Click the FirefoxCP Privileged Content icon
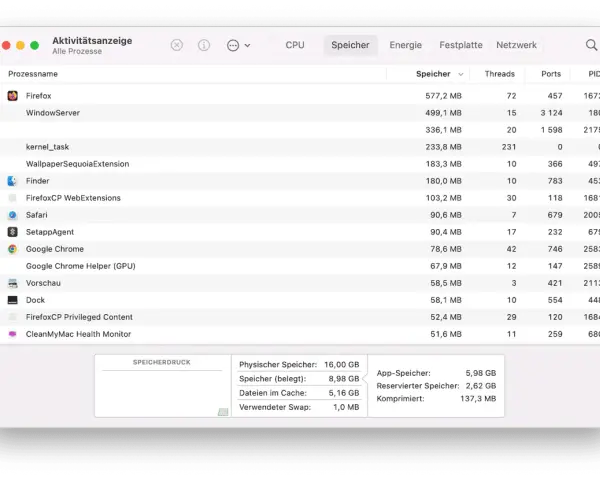The width and height of the screenshot is (600, 480). click(x=13, y=317)
